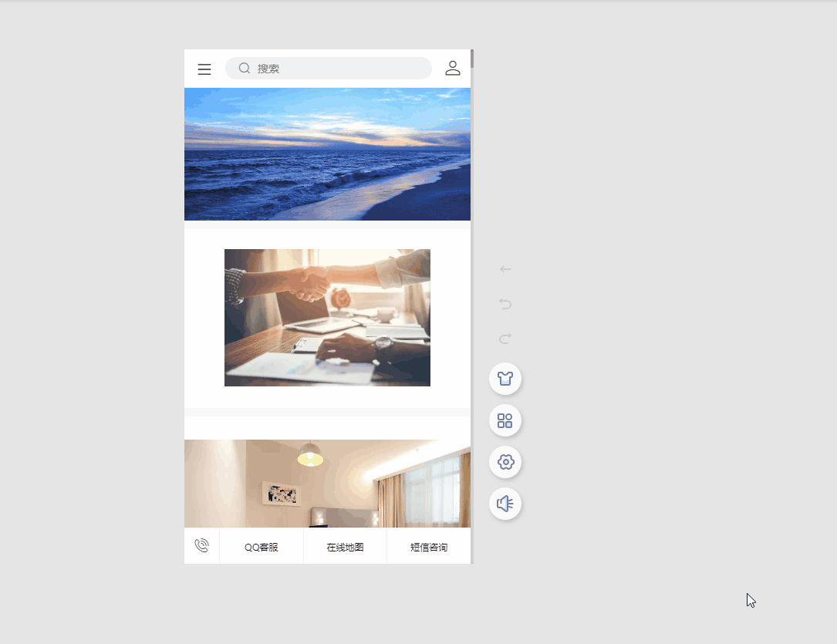The height and width of the screenshot is (644, 837).
Task: Click the back arrow icon
Action: pos(505,269)
